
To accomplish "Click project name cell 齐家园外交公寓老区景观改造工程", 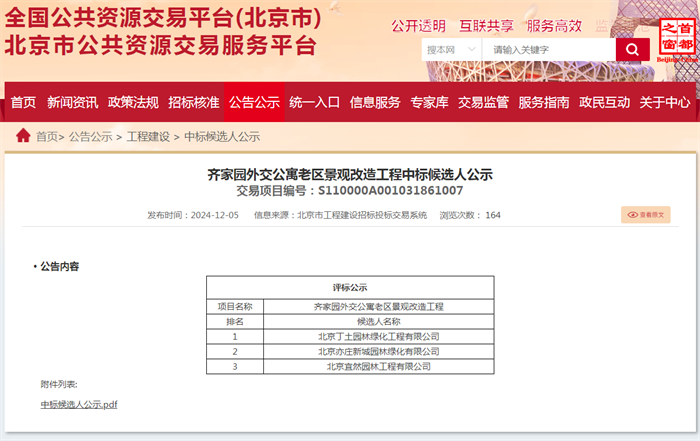I will (x=379, y=307).
